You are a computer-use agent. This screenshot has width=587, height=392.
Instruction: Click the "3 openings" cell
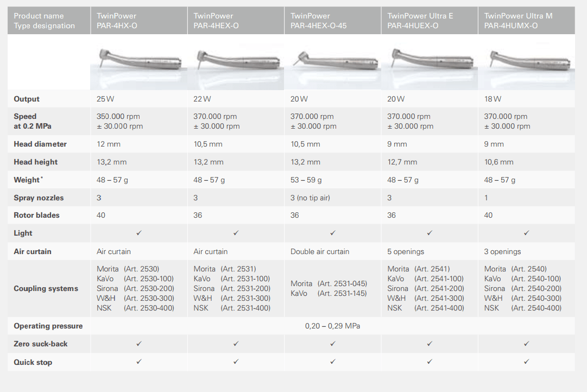(x=502, y=251)
